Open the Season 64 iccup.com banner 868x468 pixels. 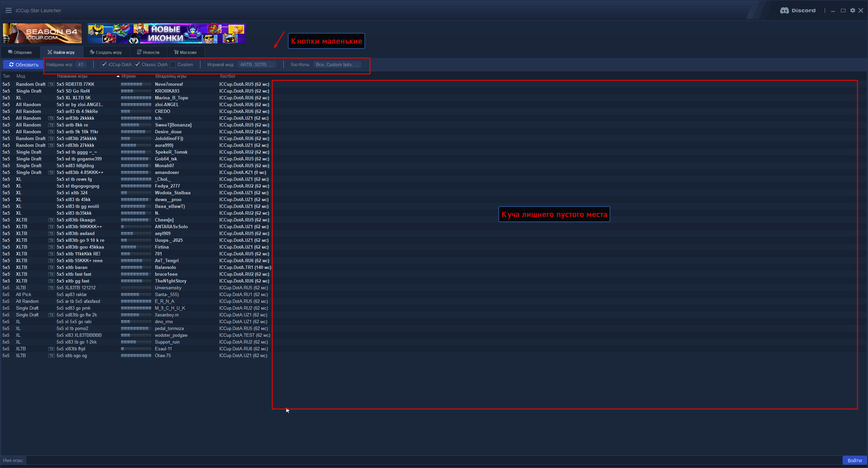42,33
